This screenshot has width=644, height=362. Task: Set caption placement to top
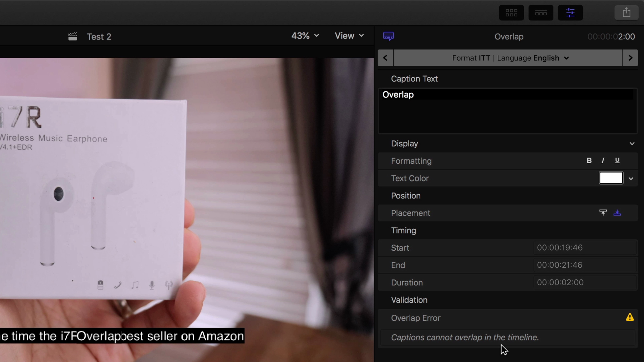coord(603,213)
